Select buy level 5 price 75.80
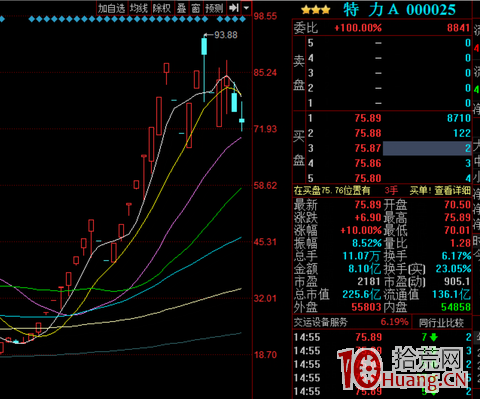Screen dimensions: 480x399 368,178
